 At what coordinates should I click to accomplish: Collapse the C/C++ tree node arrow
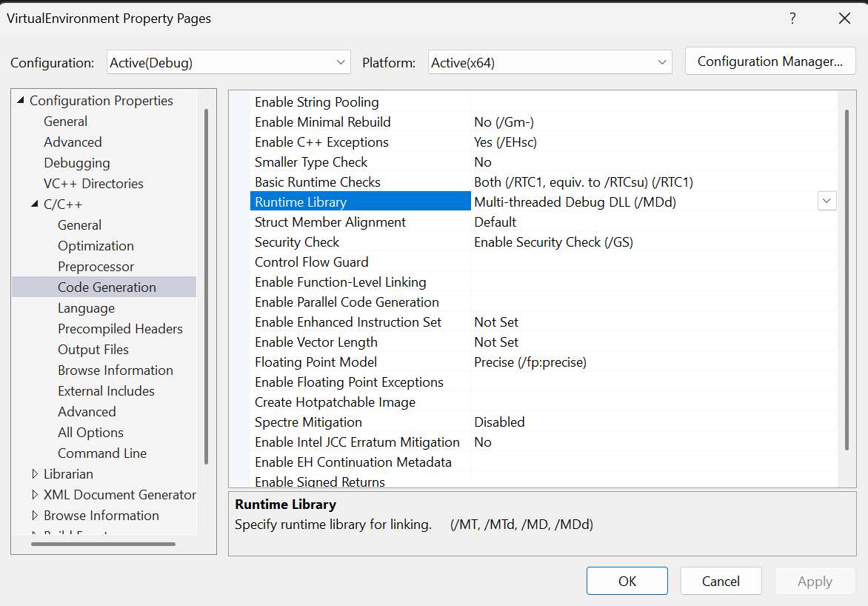coord(35,204)
